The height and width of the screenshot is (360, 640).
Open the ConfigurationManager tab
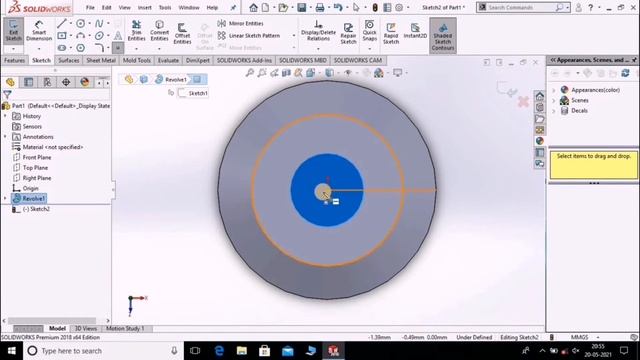pos(47,82)
